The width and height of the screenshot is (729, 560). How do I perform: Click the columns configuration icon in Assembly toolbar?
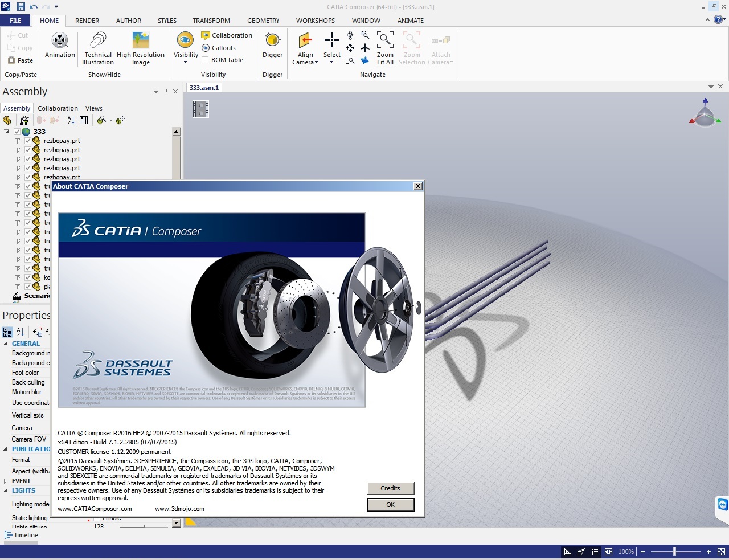(84, 120)
